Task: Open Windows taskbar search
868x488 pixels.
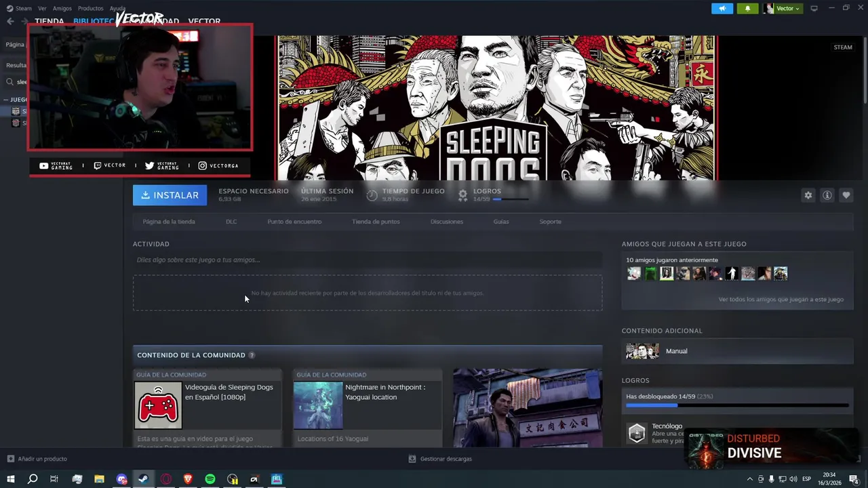Action: (x=32, y=479)
